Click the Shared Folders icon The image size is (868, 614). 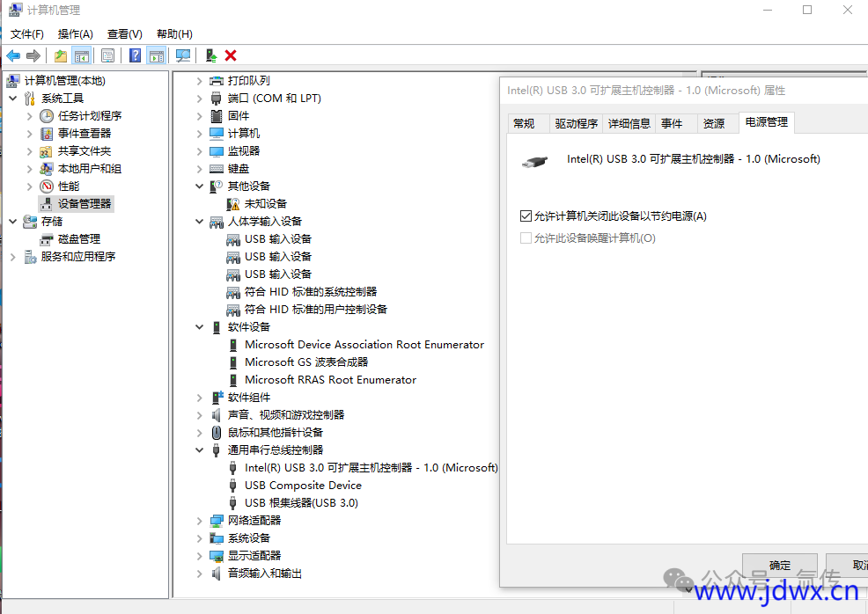coord(47,151)
